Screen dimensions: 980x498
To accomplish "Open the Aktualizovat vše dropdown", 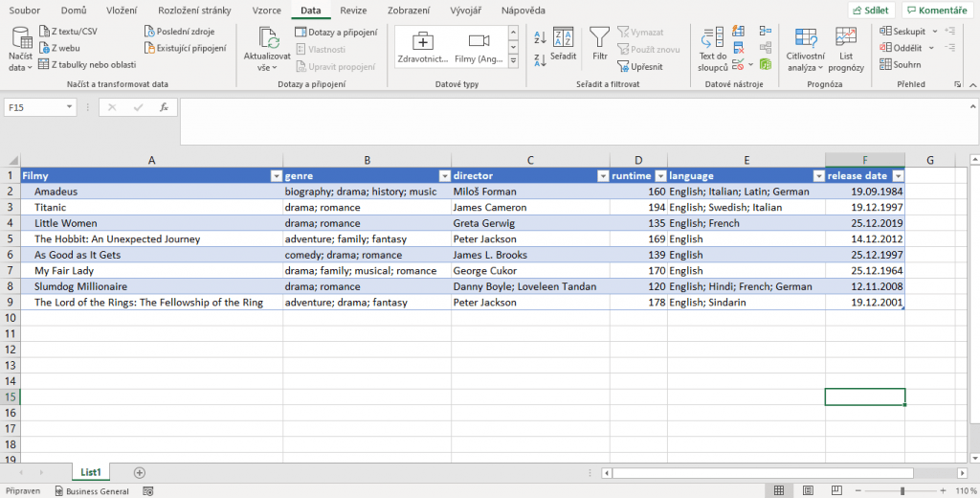I will (266, 68).
